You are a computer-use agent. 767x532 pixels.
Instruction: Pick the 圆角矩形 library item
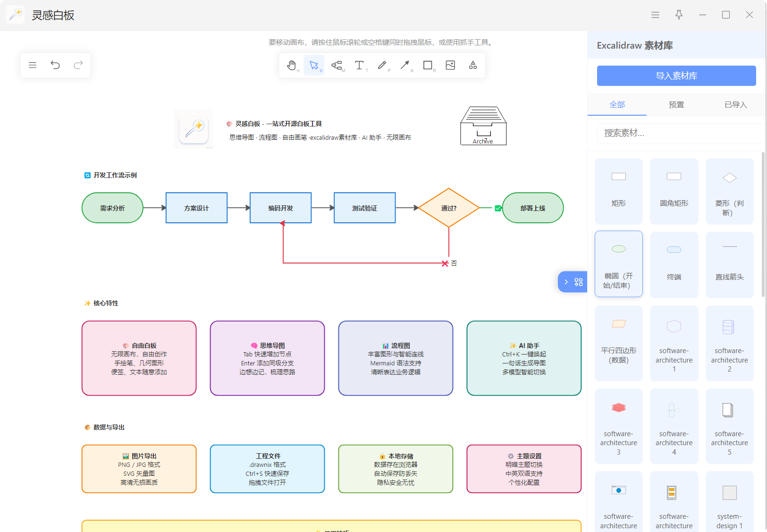click(x=674, y=191)
